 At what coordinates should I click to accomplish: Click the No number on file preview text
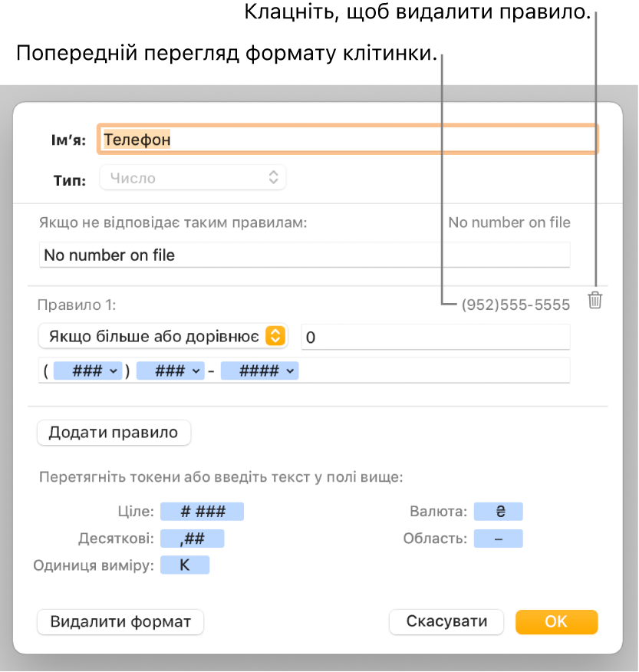coord(509,222)
